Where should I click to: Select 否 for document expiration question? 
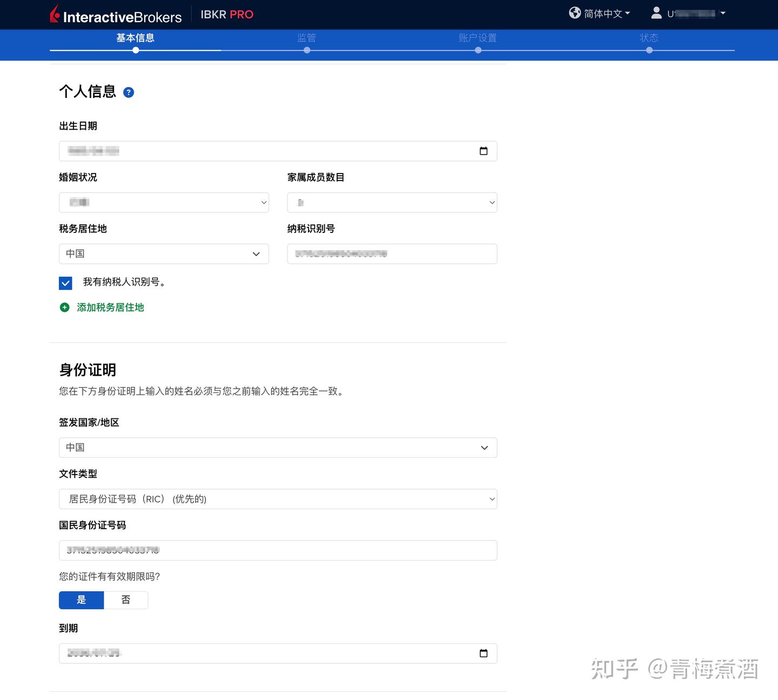pyautogui.click(x=126, y=600)
